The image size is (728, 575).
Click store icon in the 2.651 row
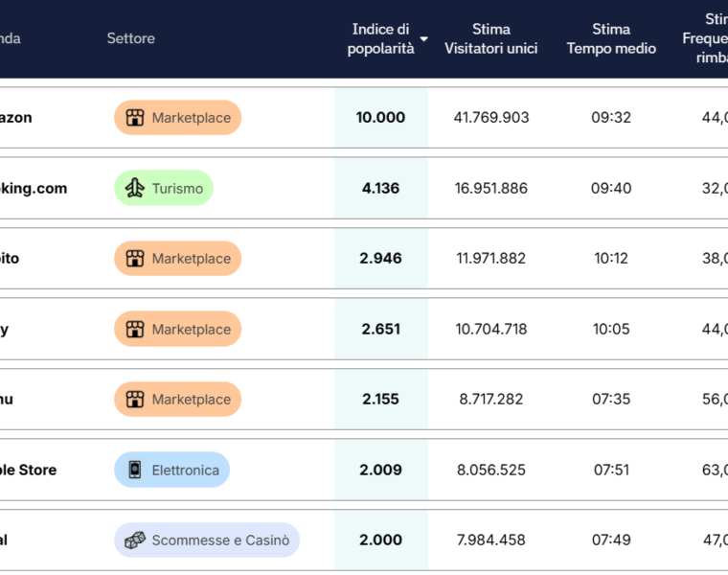(x=135, y=329)
